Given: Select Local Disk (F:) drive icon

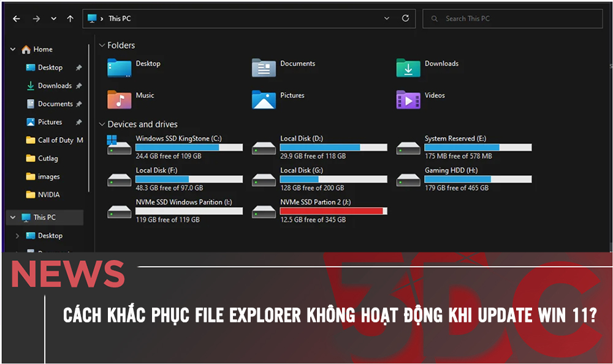Looking at the screenshot, I should coord(120,180).
